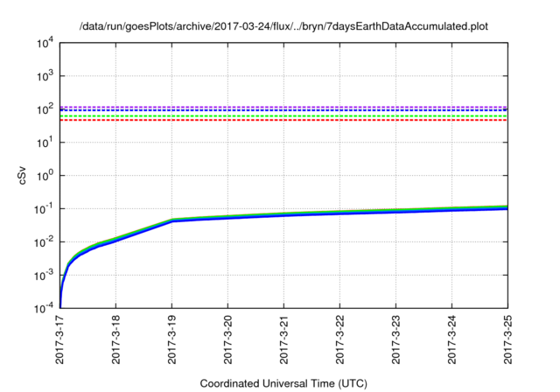The height and width of the screenshot is (392, 560).
Task: Click the green dashed threshold line
Action: (283, 116)
